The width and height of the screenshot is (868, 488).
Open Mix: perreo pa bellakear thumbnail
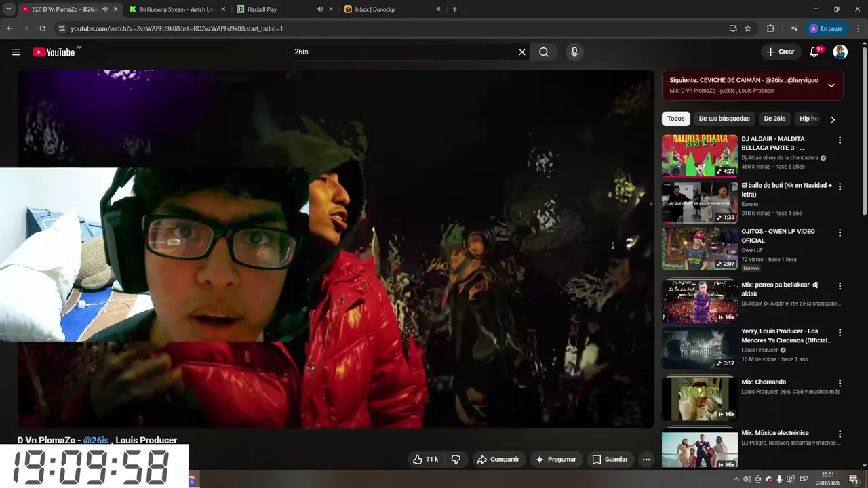699,301
